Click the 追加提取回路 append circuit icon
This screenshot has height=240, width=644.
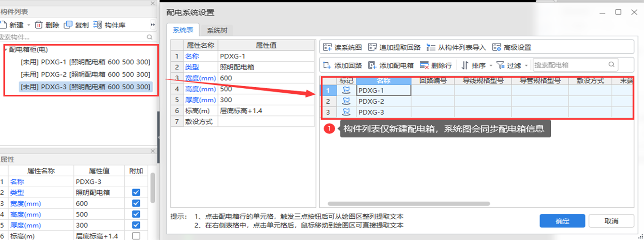373,47
